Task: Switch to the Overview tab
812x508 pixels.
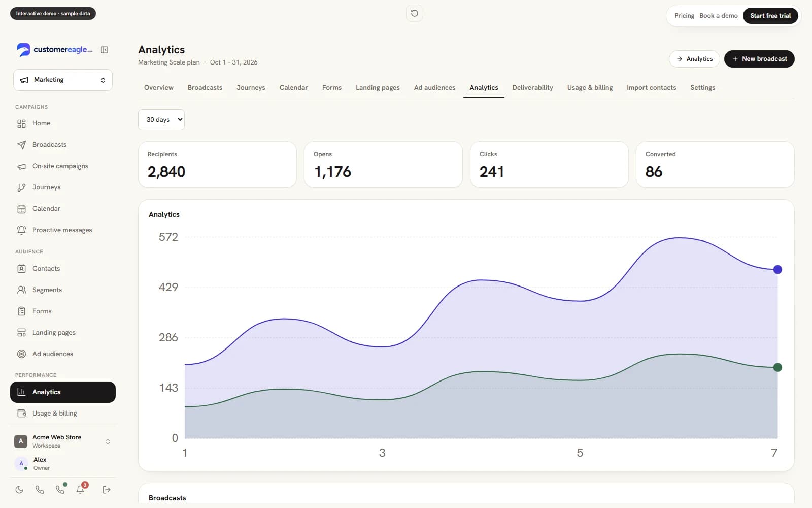Action: [159, 88]
